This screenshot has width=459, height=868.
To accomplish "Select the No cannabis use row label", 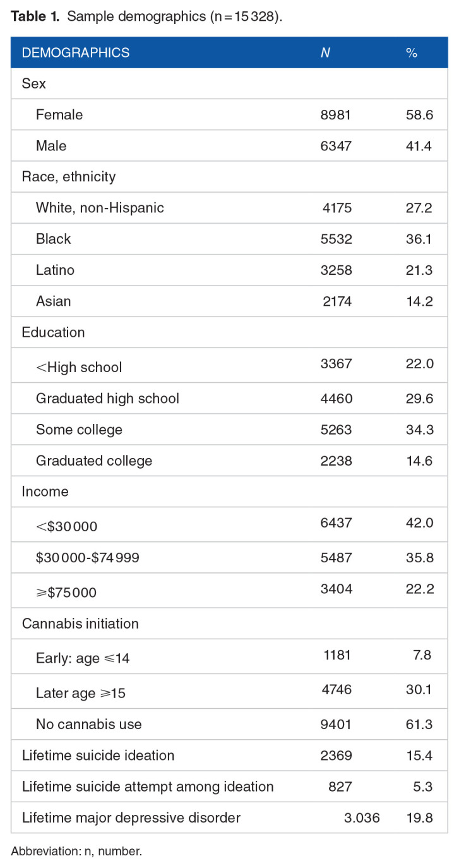I will [x=89, y=724].
